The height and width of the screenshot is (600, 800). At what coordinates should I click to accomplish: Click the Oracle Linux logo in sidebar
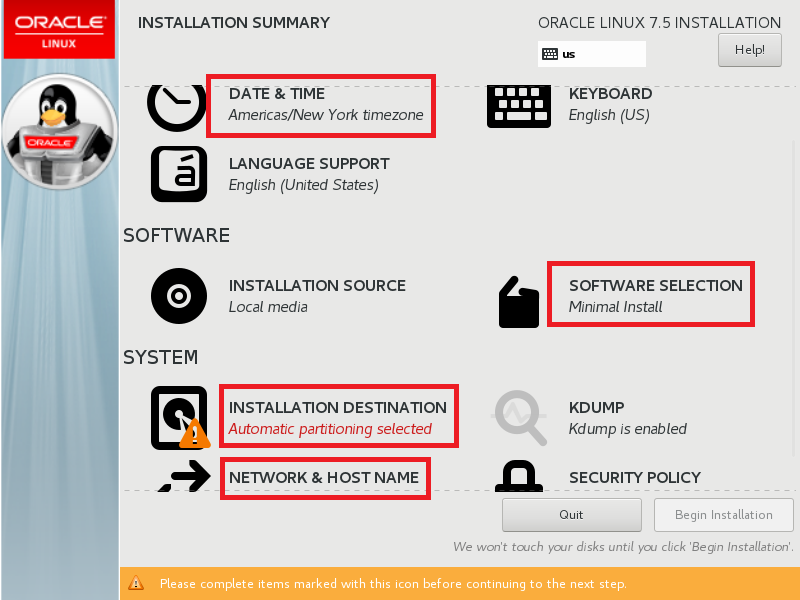58,29
